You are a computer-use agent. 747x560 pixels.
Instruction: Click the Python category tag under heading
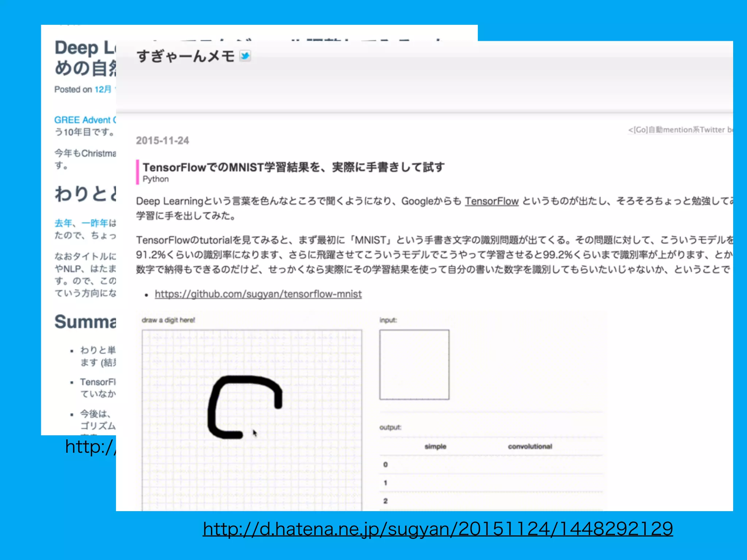pos(156,179)
